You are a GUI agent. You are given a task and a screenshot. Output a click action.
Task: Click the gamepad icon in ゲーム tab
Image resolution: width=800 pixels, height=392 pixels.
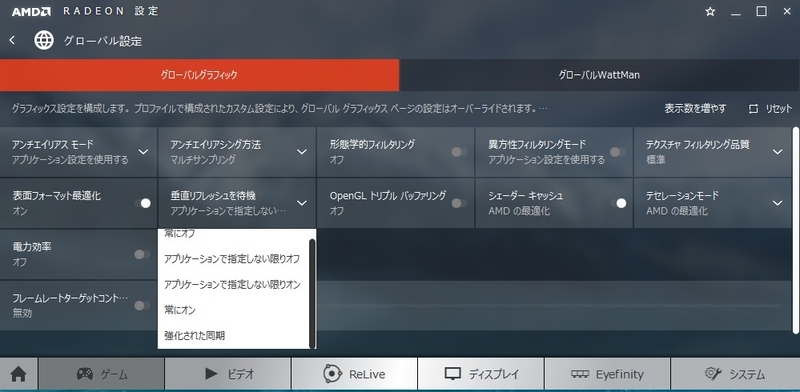[x=85, y=374]
